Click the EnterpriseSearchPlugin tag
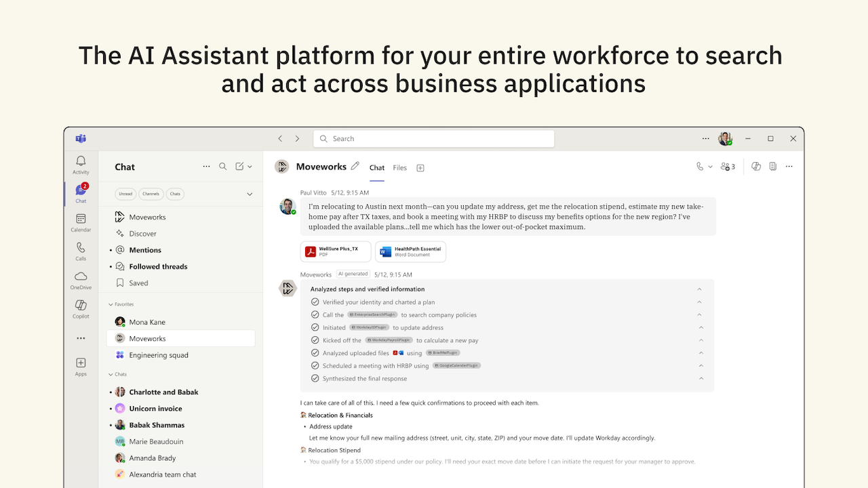Image resolution: width=868 pixels, height=488 pixels. pos(372,315)
